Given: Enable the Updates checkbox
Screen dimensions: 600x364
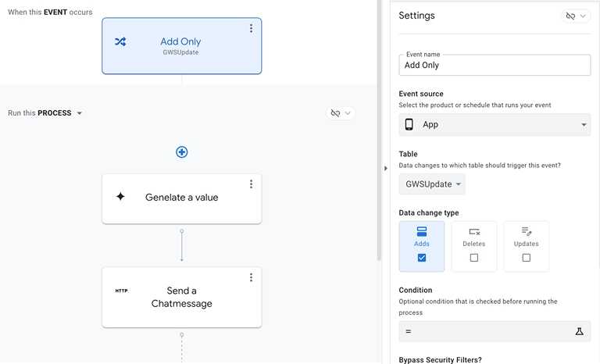Looking at the screenshot, I should (526, 258).
